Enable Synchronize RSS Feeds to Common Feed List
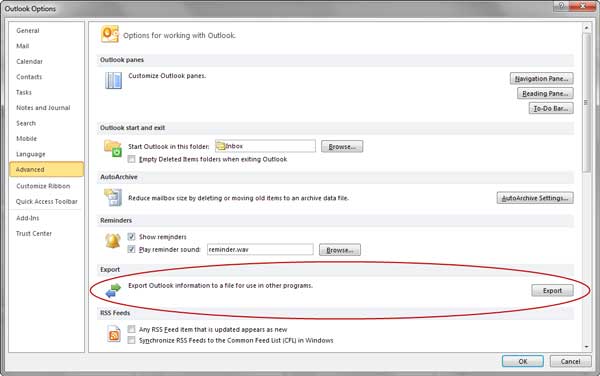 [132, 340]
